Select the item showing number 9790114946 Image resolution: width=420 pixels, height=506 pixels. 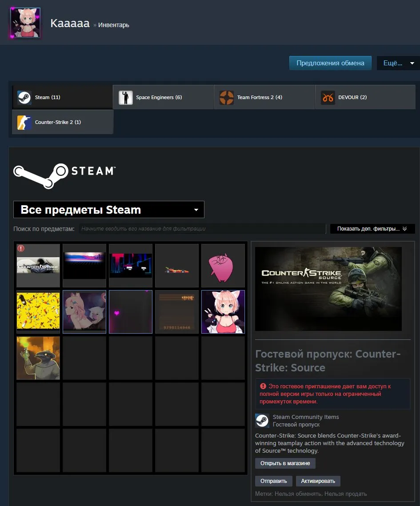[176, 312]
